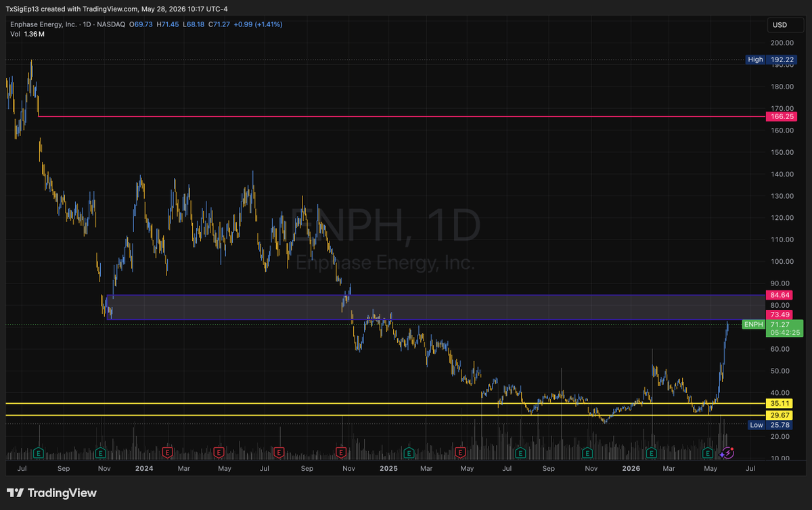Select the lower yellow line at 29.67
The image size is (812, 510).
386,415
